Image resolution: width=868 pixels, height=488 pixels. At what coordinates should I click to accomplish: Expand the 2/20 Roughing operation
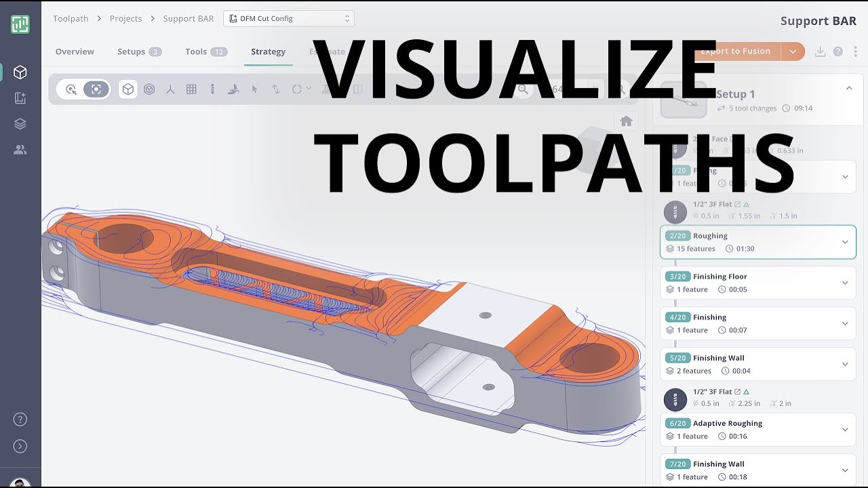click(845, 242)
